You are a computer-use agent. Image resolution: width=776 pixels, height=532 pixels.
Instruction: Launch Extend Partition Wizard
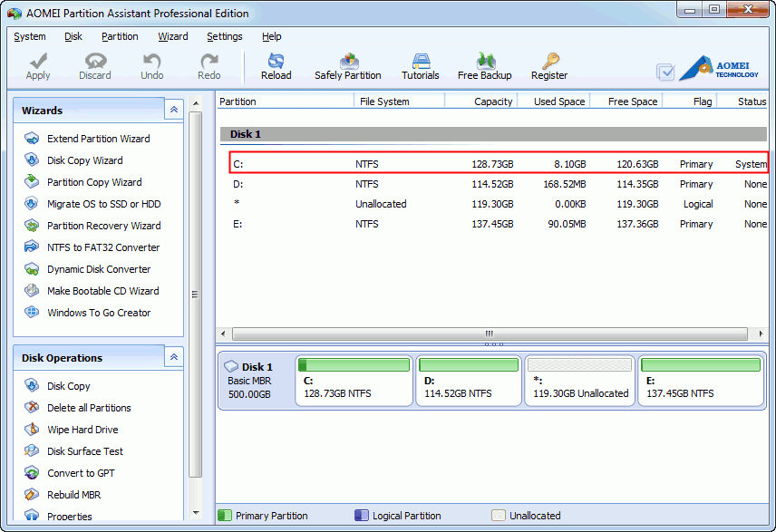(99, 139)
